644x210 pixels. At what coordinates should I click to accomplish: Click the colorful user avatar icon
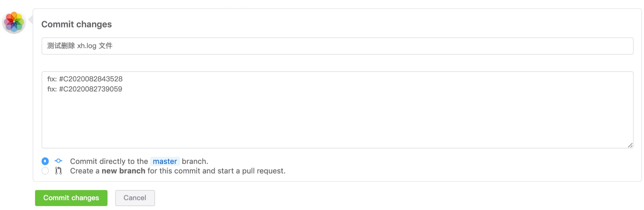(14, 22)
